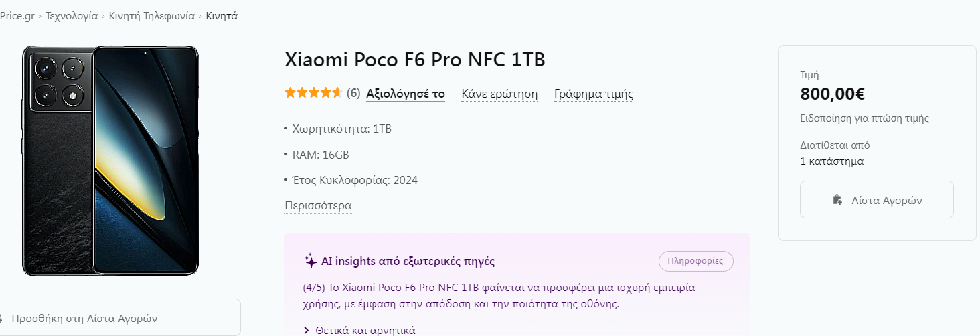Click the Κάνε ερώτηση link
This screenshot has height=336, width=980.
click(499, 94)
